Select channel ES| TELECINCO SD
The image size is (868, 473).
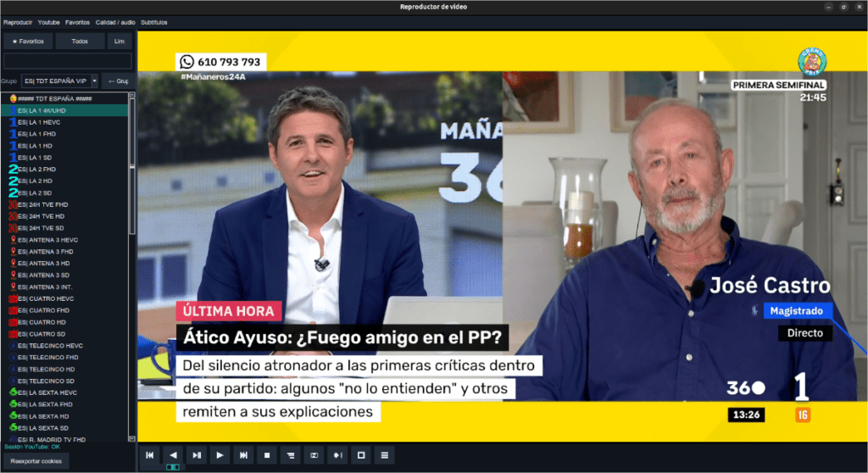click(x=64, y=381)
